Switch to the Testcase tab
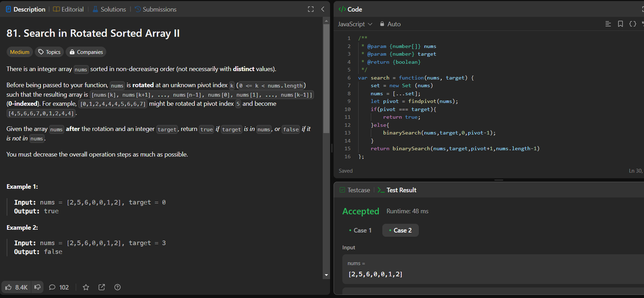Image resolution: width=644 pixels, height=298 pixels. [x=355, y=190]
